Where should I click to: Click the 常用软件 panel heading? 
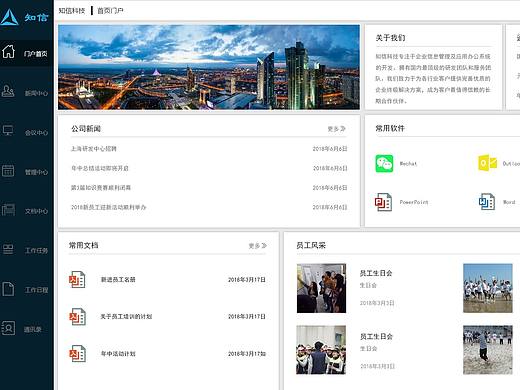pos(390,128)
